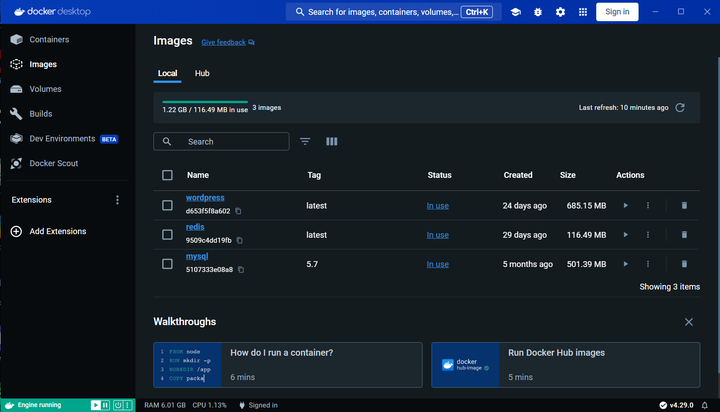This screenshot has width=720, height=412.
Task: Copy the mysql image ID
Action: click(x=241, y=270)
